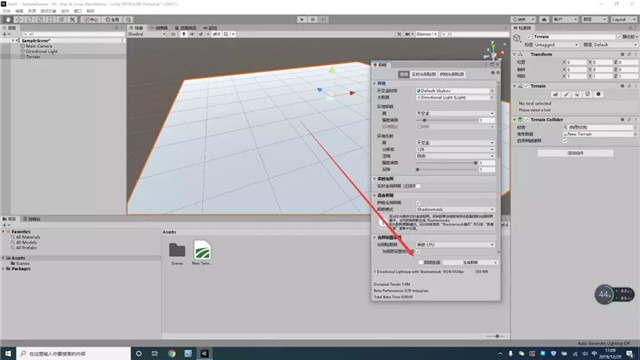Open Terrain Settings gear icon

pos(598,94)
